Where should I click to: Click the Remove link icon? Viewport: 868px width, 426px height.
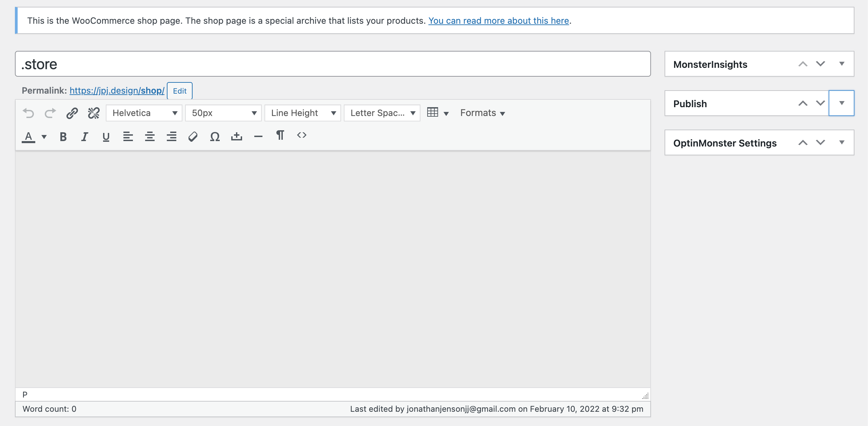(x=94, y=113)
